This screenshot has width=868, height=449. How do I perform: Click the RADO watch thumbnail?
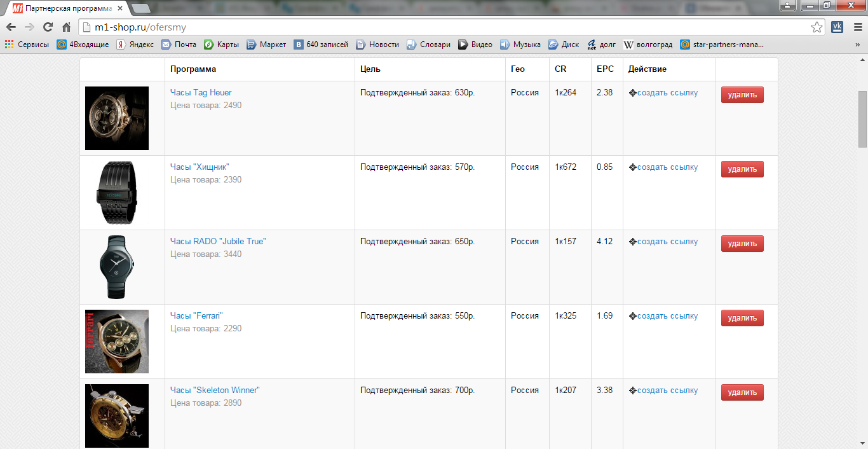117,267
